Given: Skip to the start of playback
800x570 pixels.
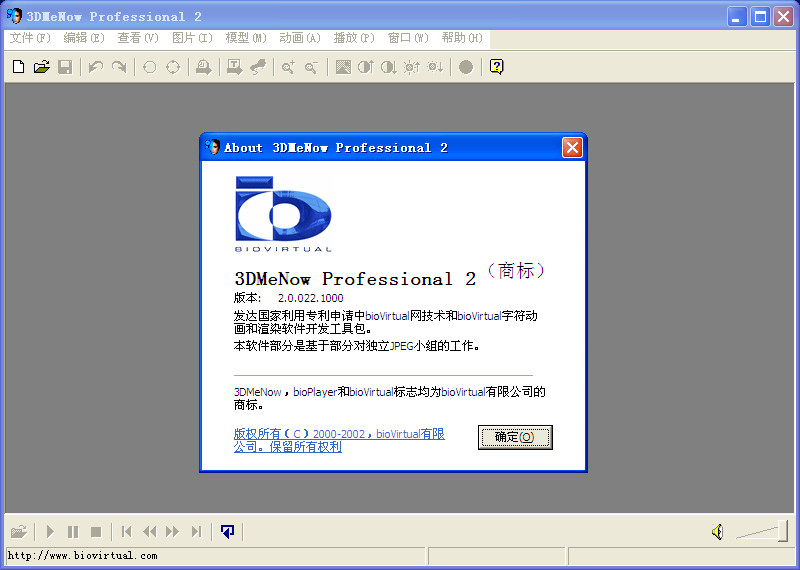Looking at the screenshot, I should pos(127,532).
